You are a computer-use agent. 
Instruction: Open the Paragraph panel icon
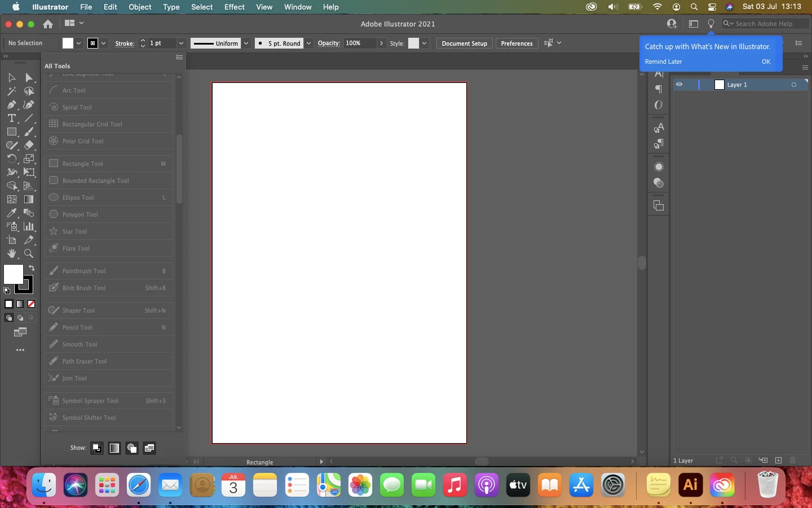(x=659, y=89)
